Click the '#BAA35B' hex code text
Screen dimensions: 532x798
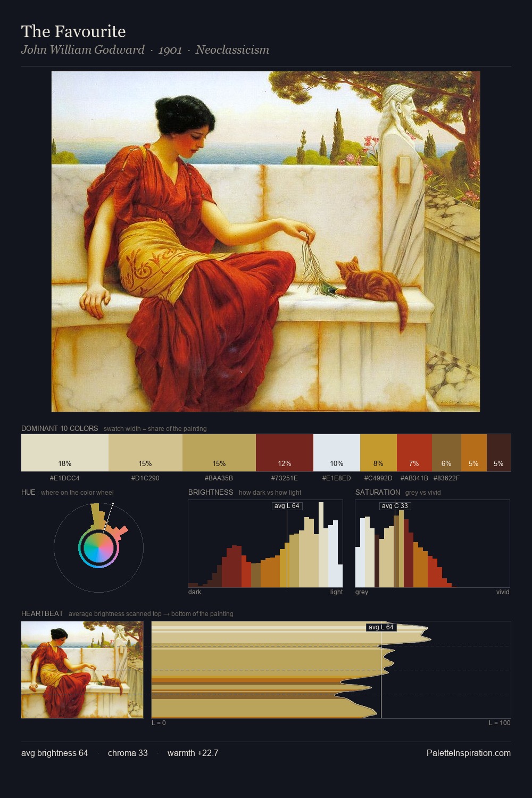(219, 478)
